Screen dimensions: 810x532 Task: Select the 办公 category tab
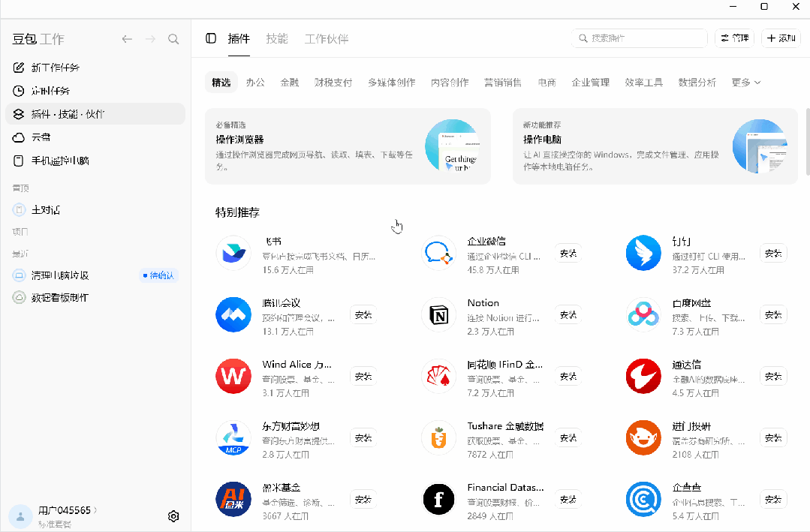coord(255,83)
